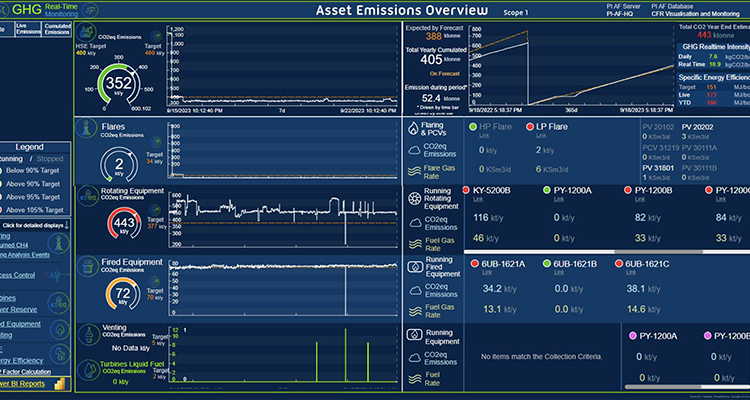Image resolution: width=750 pixels, height=400 pixels.
Task: Open the Power BI Reports link
Action: coord(22,384)
